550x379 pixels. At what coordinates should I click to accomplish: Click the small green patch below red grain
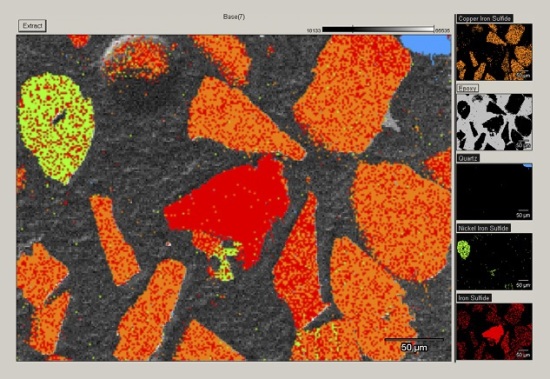pyautogui.click(x=224, y=263)
